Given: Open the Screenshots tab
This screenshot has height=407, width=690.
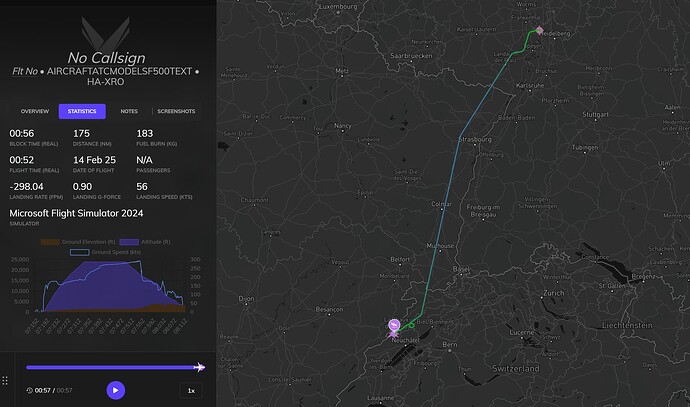Looking at the screenshot, I should pyautogui.click(x=176, y=111).
